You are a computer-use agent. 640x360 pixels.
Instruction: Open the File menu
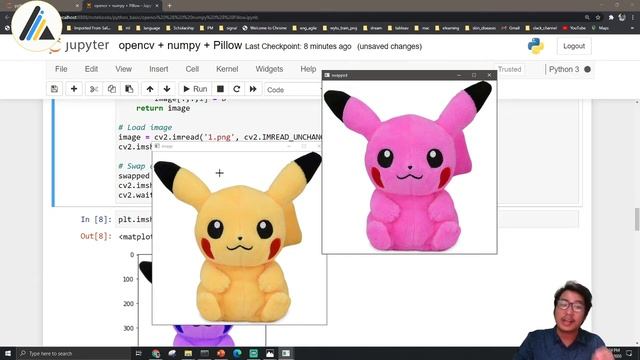(61, 69)
